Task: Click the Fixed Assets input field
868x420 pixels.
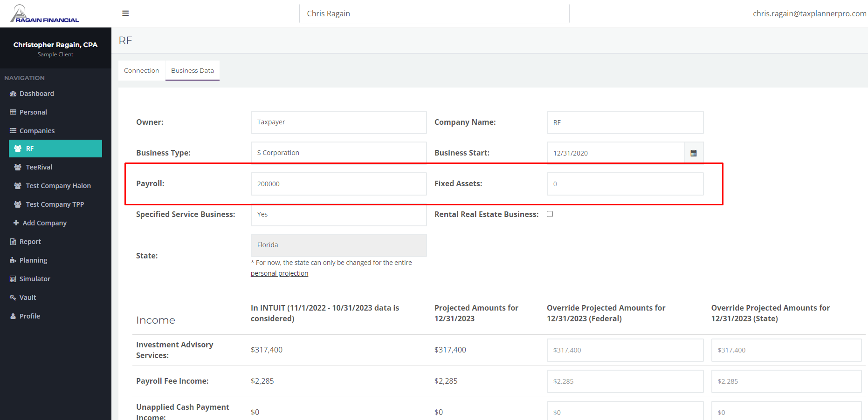Action: pos(625,184)
